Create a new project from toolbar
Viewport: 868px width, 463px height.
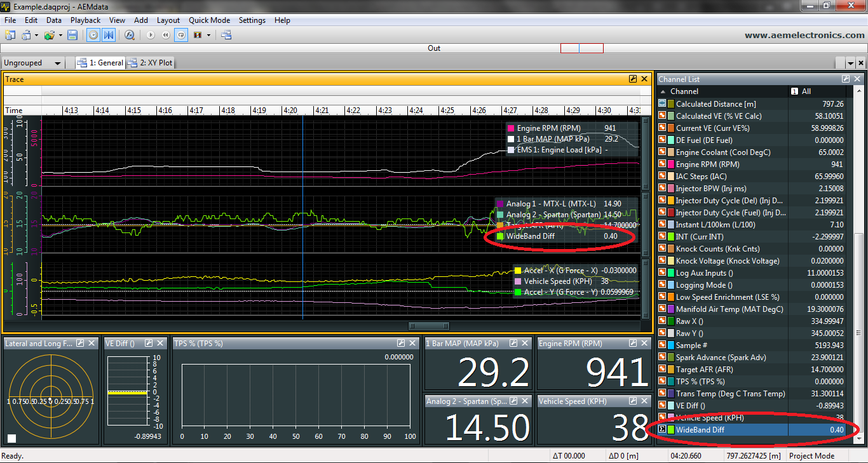(10, 35)
